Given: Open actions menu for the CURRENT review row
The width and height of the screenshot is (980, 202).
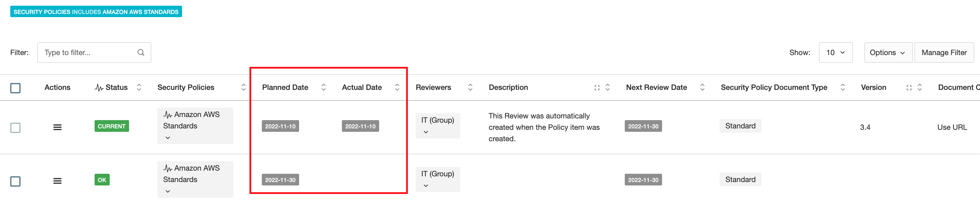Looking at the screenshot, I should 57,127.
